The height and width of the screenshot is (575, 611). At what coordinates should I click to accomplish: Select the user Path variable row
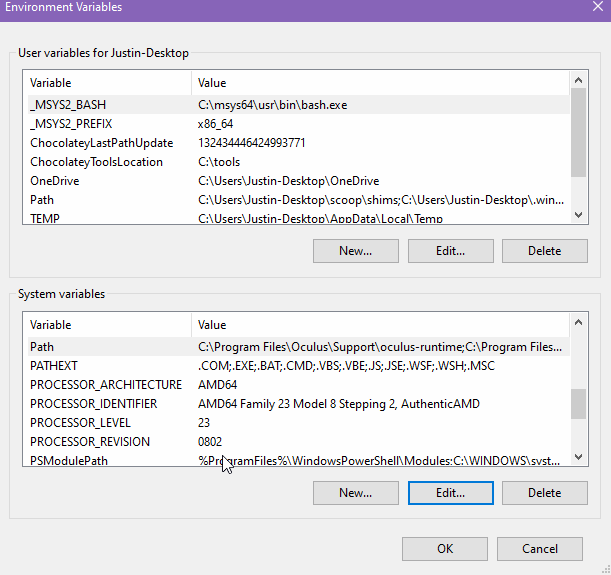42,200
